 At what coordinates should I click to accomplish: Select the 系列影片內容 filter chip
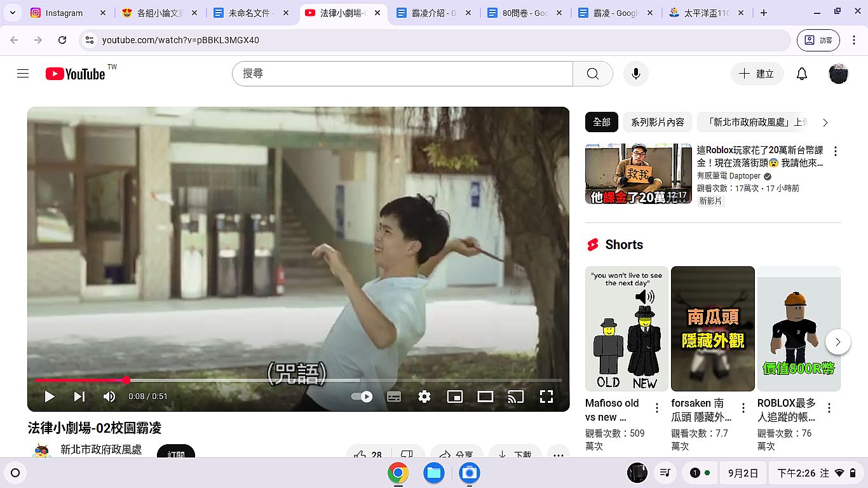tap(657, 122)
